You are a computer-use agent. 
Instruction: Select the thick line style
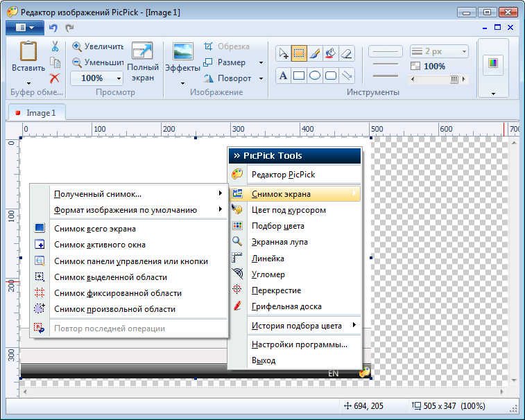(x=386, y=76)
